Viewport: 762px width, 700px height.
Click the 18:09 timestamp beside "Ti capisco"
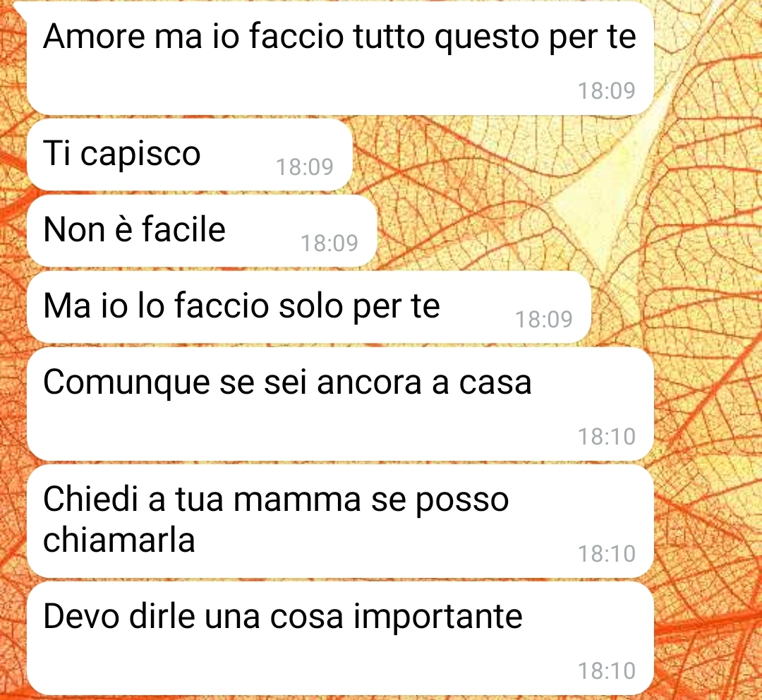click(x=305, y=167)
